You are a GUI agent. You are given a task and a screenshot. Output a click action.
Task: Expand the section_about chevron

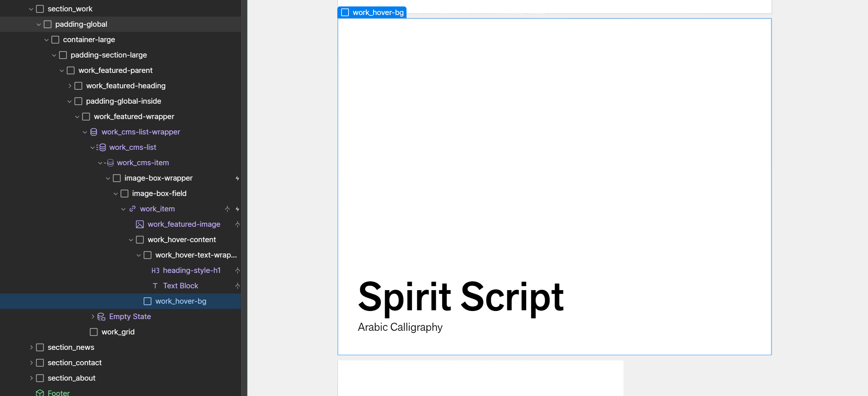31,378
